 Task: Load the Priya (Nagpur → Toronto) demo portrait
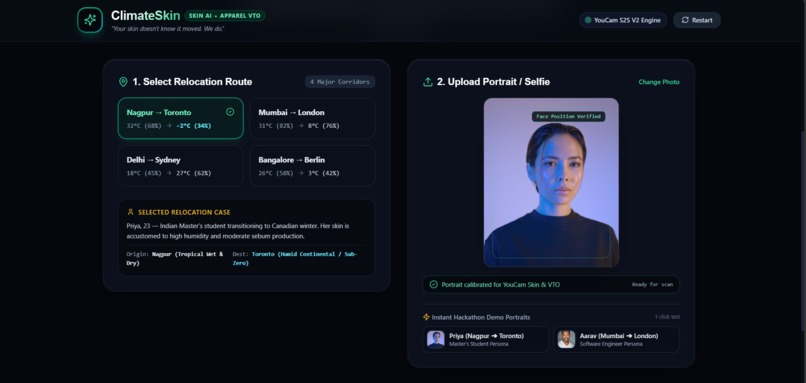point(485,339)
